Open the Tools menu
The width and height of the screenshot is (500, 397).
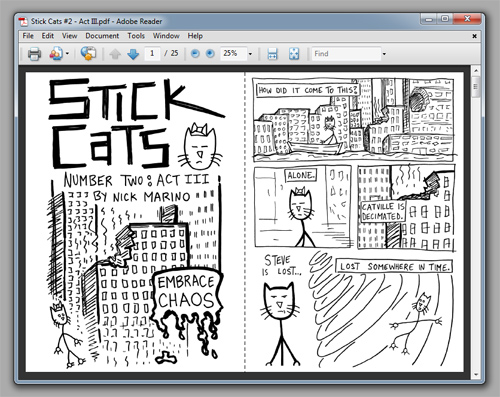click(136, 36)
